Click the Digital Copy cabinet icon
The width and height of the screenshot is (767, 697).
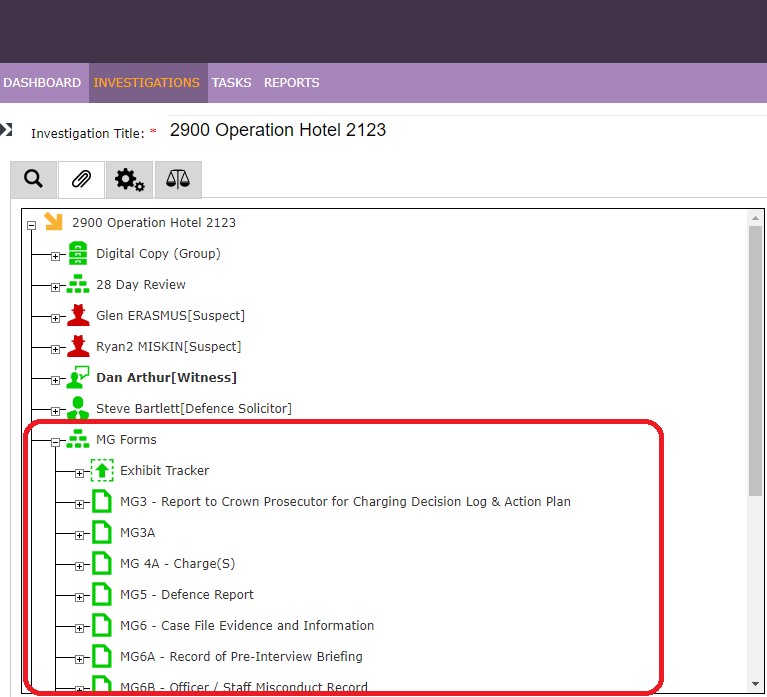pyautogui.click(x=78, y=253)
